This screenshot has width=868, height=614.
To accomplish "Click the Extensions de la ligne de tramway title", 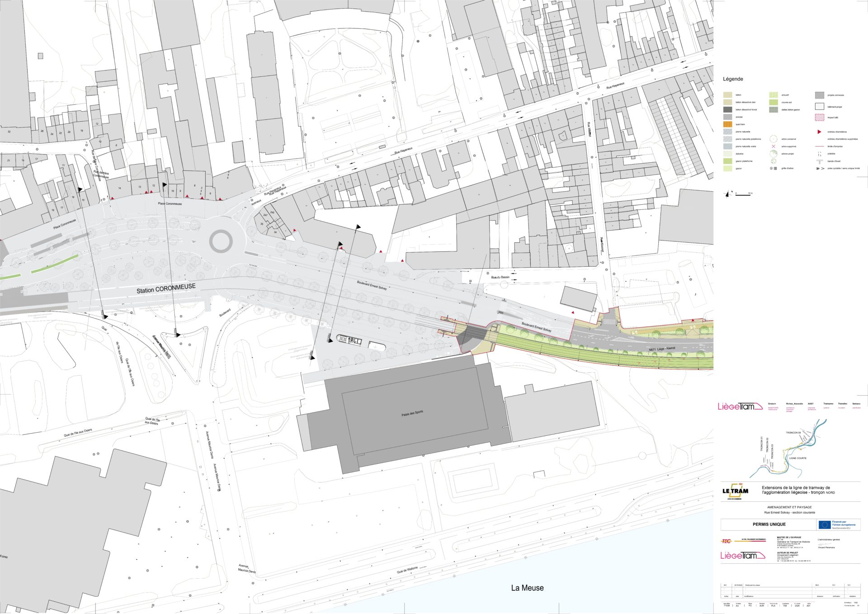I will coord(798,490).
